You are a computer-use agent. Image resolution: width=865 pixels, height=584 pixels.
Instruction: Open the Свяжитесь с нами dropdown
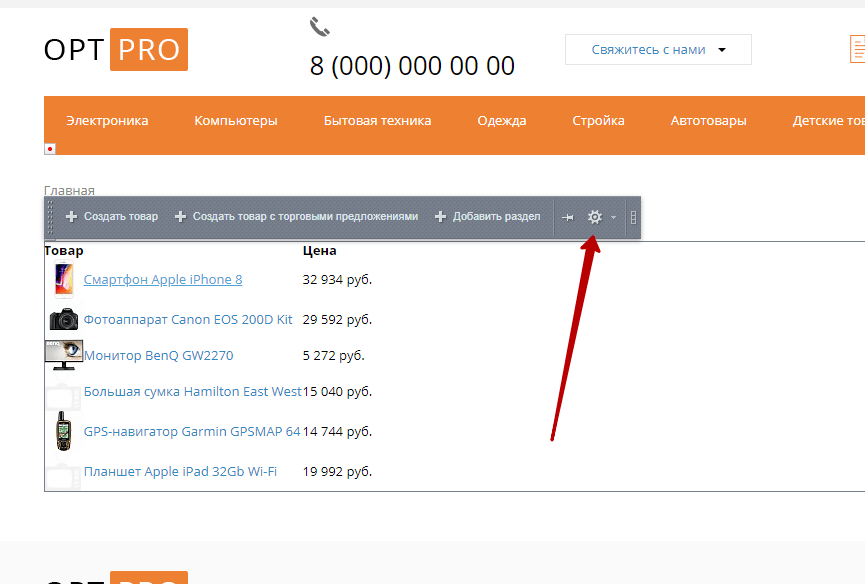(x=658, y=50)
